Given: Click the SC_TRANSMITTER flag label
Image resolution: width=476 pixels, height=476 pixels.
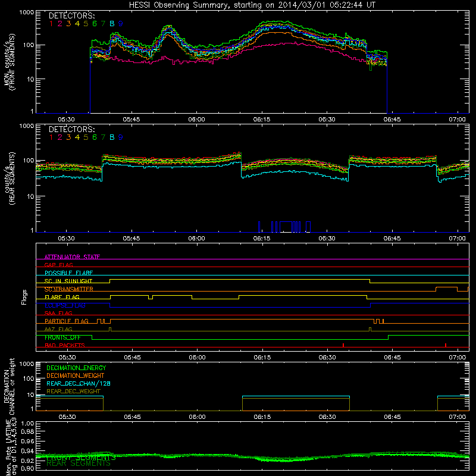Looking at the screenshot, I should point(69,289).
